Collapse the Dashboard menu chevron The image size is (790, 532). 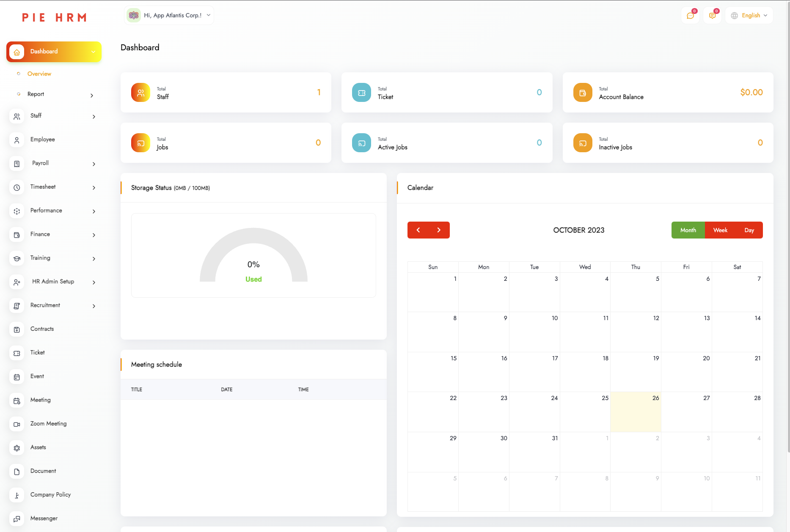(x=93, y=52)
